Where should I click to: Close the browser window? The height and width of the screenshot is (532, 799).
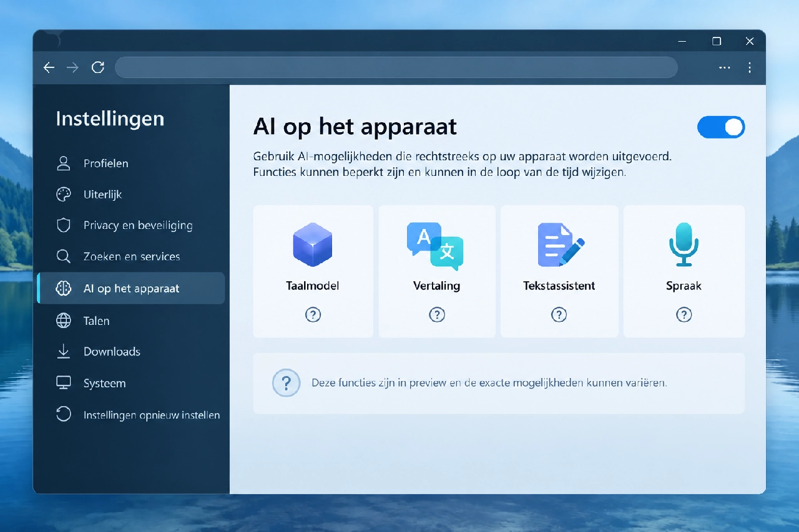point(750,41)
